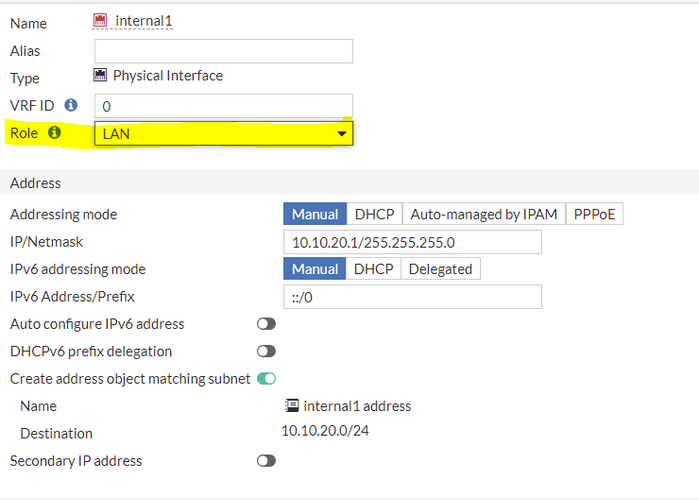
Task: Click the VRF ID info icon
Action: tap(71, 104)
